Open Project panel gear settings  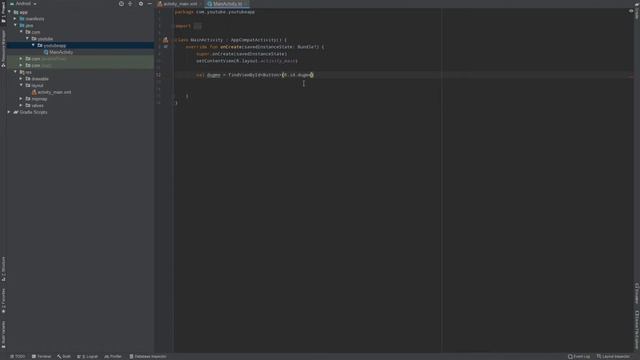pos(141,4)
